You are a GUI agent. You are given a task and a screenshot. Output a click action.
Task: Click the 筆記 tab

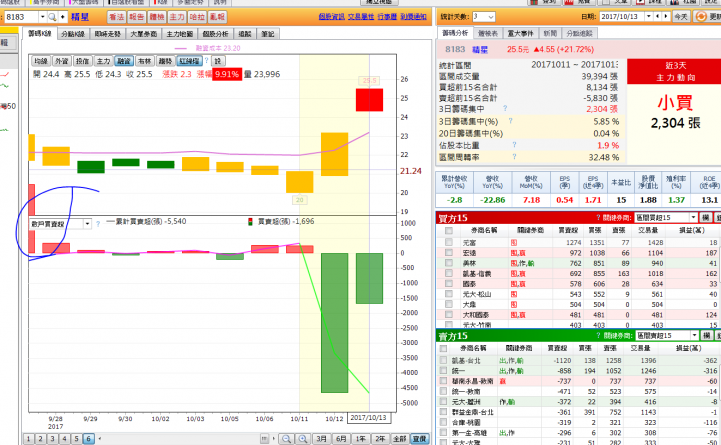tap(268, 34)
